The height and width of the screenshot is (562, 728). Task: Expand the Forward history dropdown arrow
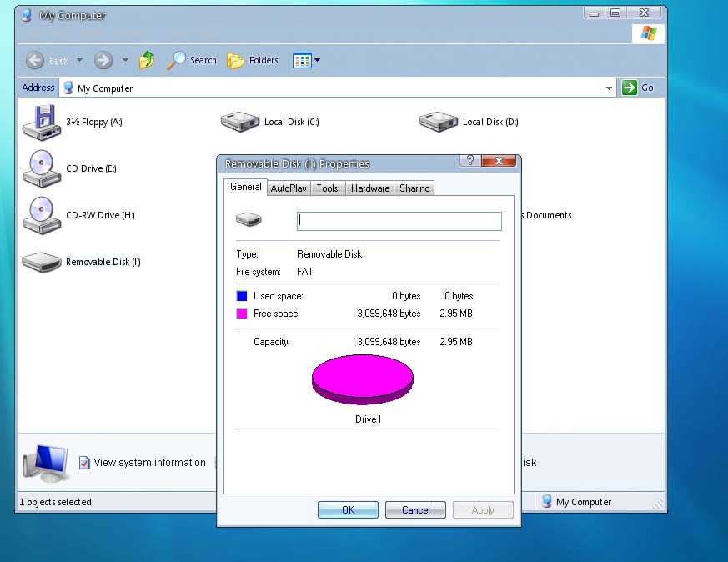point(125,60)
